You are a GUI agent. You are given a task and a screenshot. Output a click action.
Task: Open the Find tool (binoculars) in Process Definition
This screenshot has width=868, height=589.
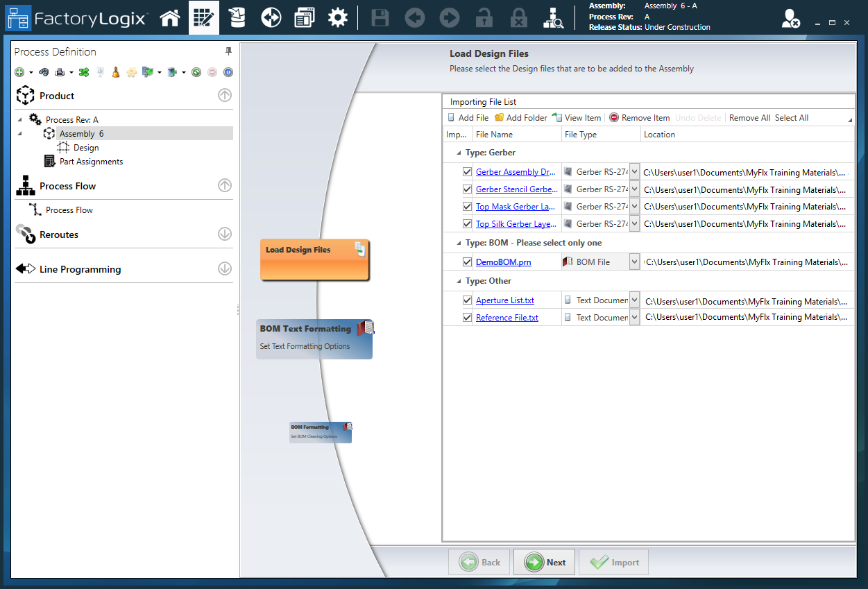[44, 71]
